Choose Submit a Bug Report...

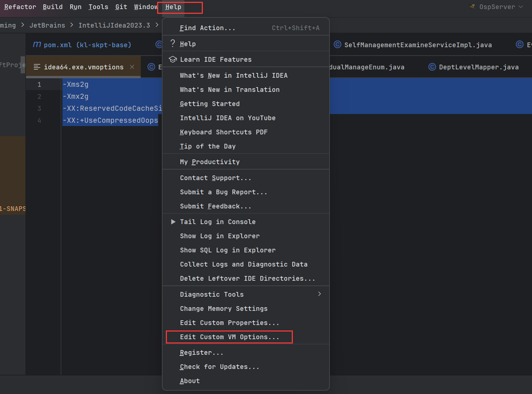coord(246,192)
